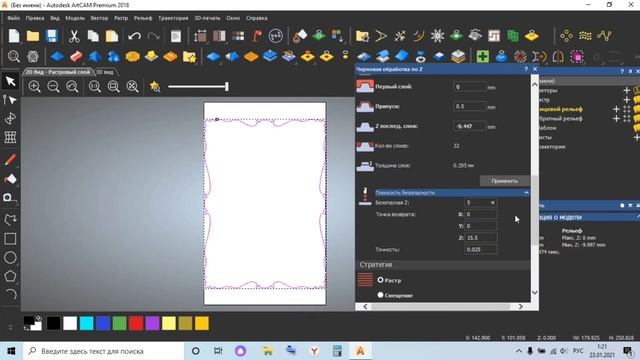640x360 pixels.
Task: Click the scroll up arrow in roughing panel
Action: click(535, 83)
